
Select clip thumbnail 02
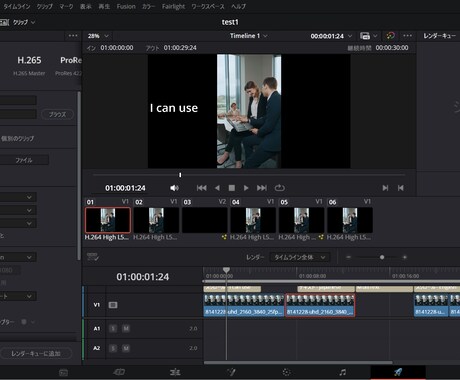(x=156, y=220)
